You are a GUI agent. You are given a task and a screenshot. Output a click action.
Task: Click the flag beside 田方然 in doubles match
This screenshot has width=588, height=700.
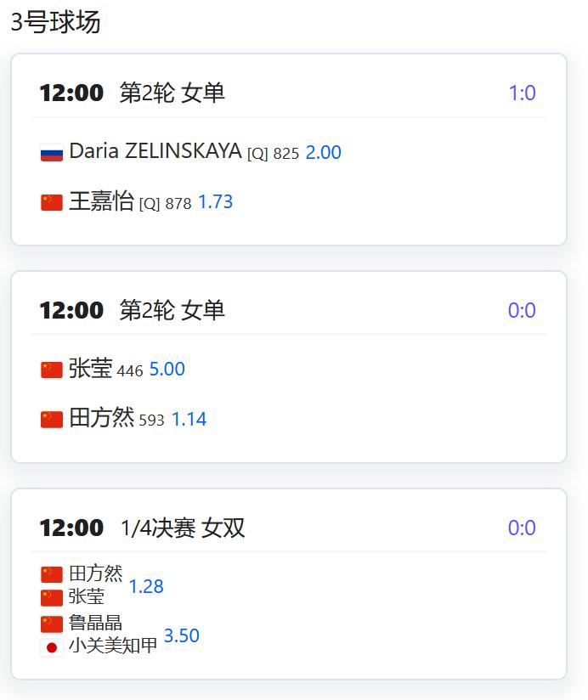point(51,574)
